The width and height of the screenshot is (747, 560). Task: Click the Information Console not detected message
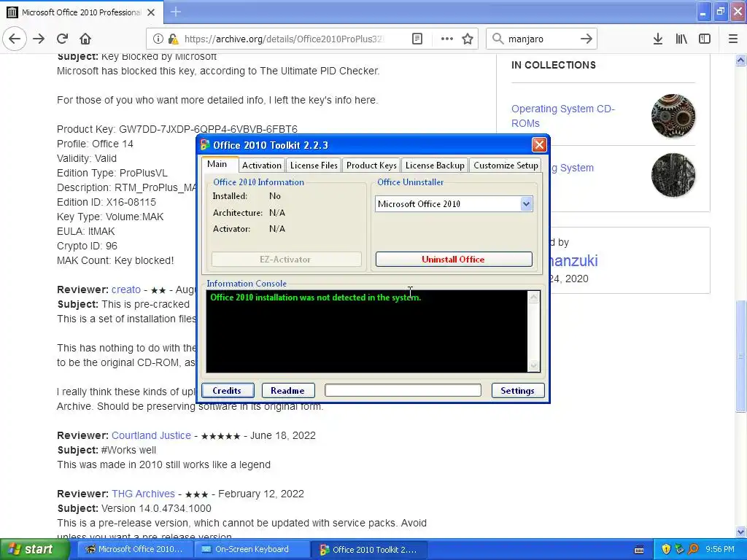pyautogui.click(x=315, y=297)
